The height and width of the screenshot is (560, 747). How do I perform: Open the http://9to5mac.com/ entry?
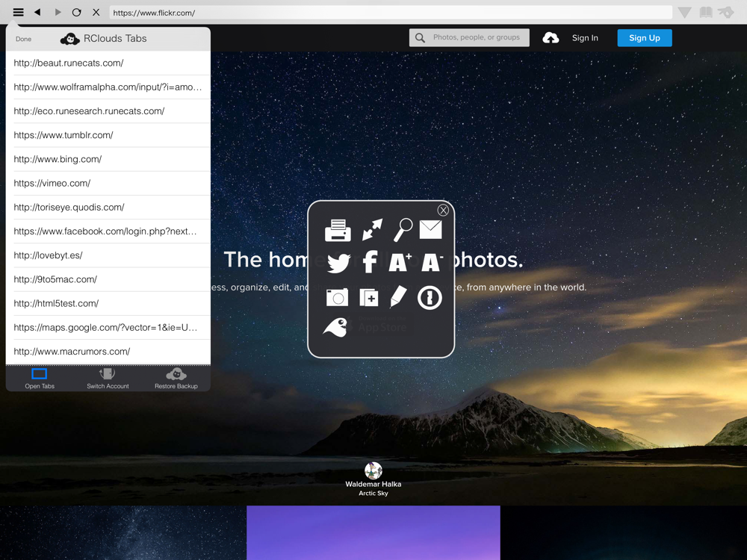click(x=108, y=279)
